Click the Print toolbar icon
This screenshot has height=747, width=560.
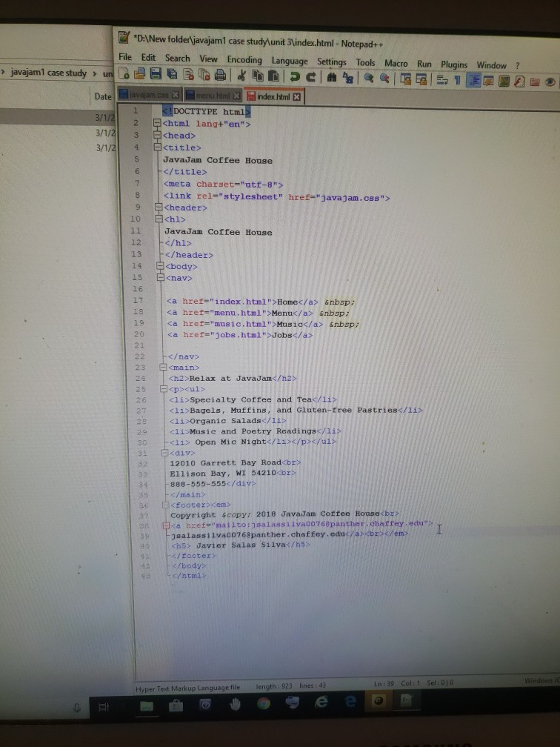(220, 75)
